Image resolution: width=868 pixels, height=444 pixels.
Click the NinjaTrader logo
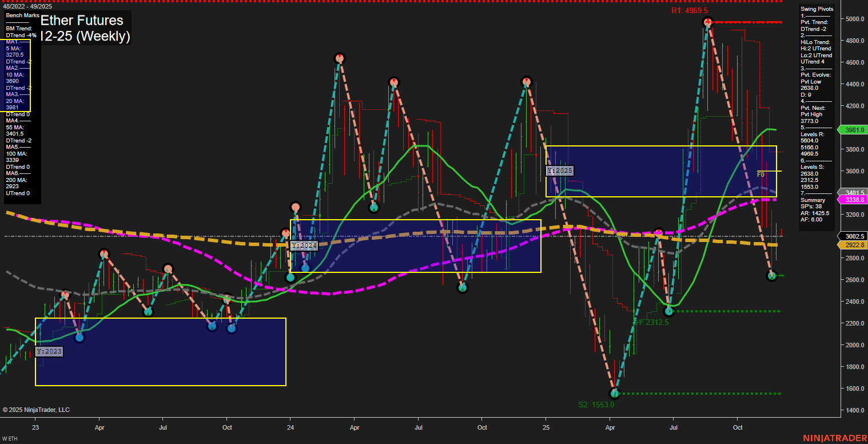pyautogui.click(x=835, y=438)
